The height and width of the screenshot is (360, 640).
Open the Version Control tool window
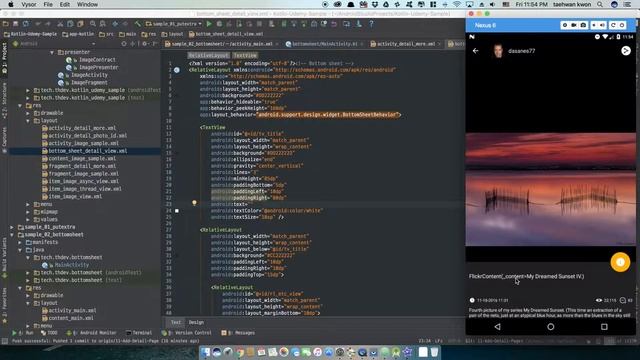click(x=187, y=333)
